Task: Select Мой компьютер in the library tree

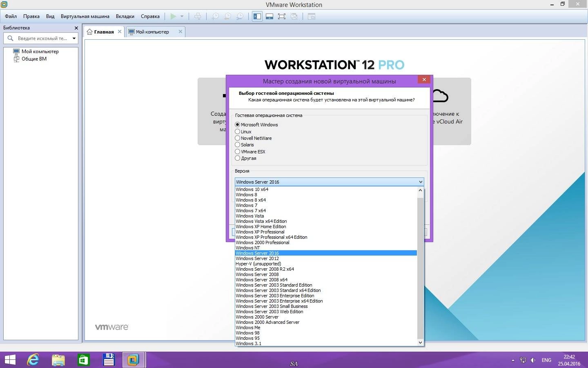Action: point(40,52)
